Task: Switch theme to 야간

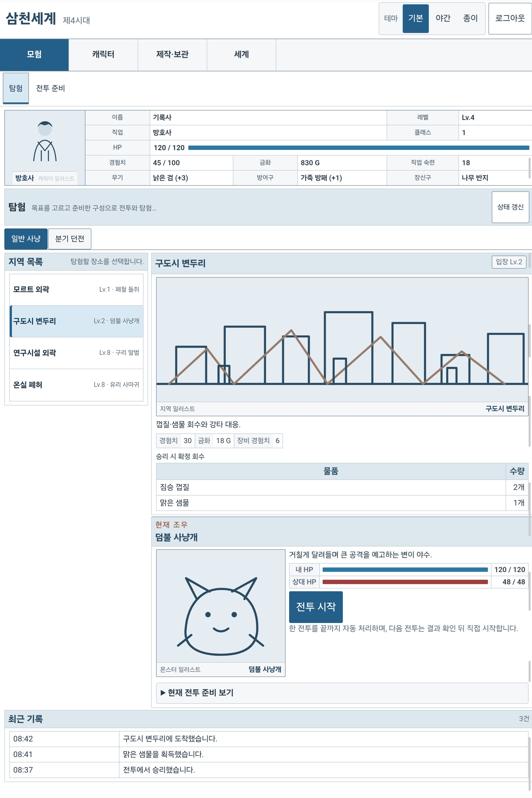Action: click(443, 18)
